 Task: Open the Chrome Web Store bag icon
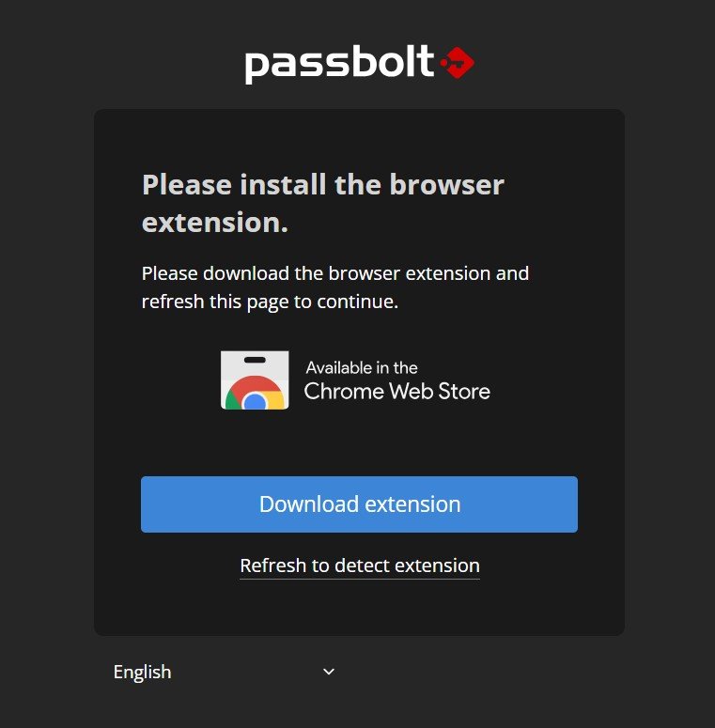click(x=255, y=379)
